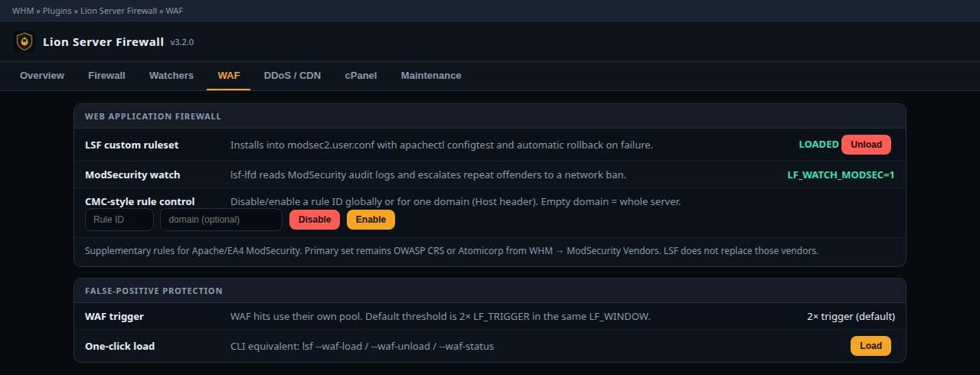Focus the domain (optional) input field
980x375 pixels.
point(221,220)
